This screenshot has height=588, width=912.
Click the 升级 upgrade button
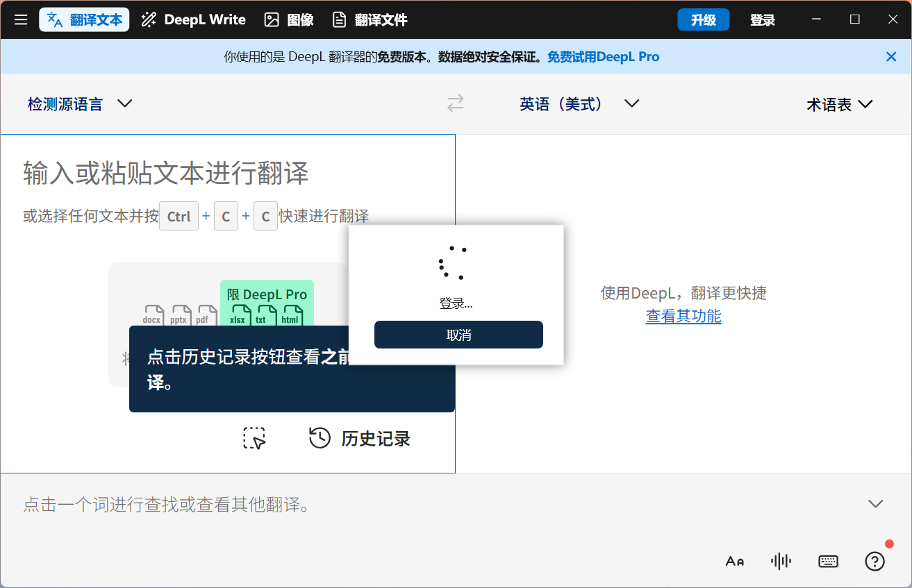703,19
